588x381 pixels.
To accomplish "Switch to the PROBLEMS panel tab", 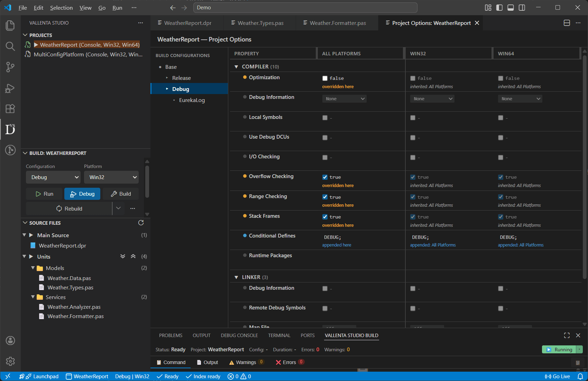I will point(171,335).
